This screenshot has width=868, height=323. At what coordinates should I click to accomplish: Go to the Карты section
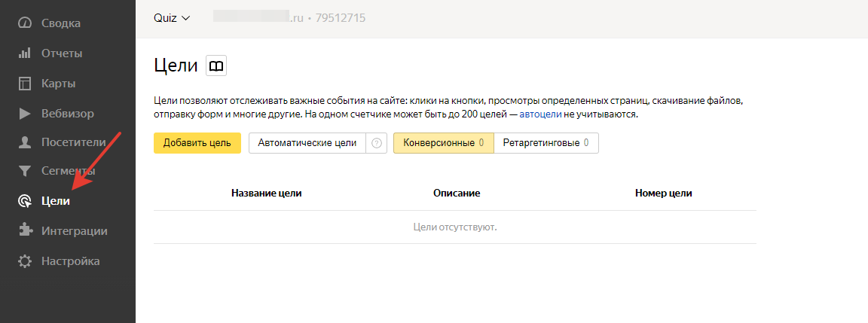(x=58, y=84)
